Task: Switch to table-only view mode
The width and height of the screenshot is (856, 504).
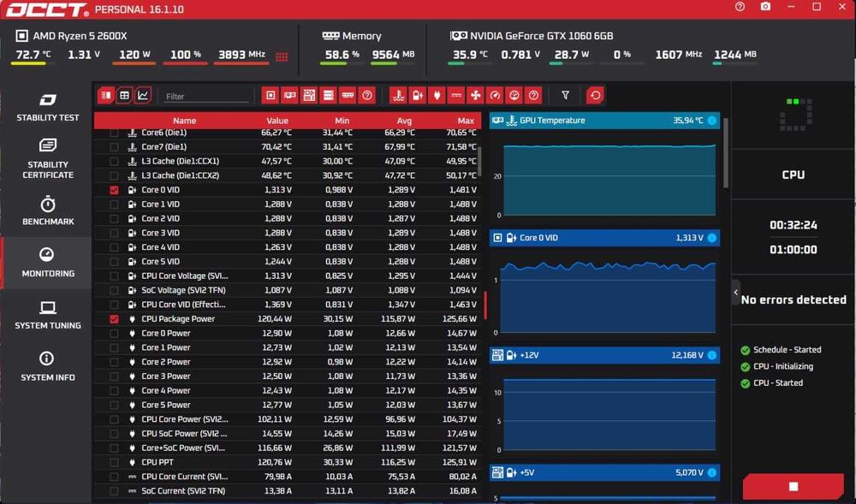Action: (x=124, y=96)
